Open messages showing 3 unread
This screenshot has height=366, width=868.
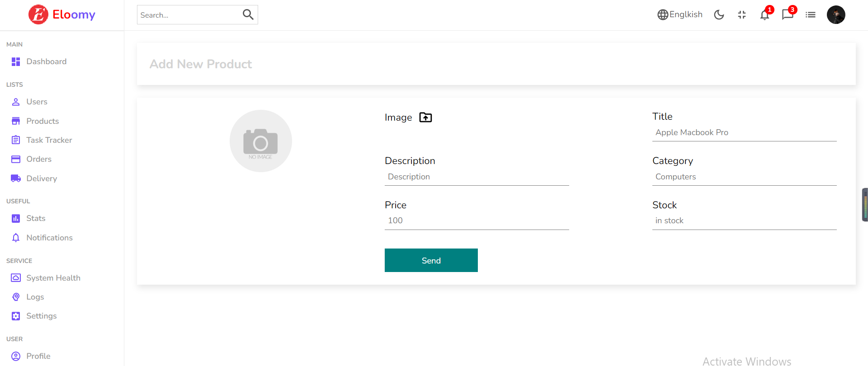coord(788,14)
